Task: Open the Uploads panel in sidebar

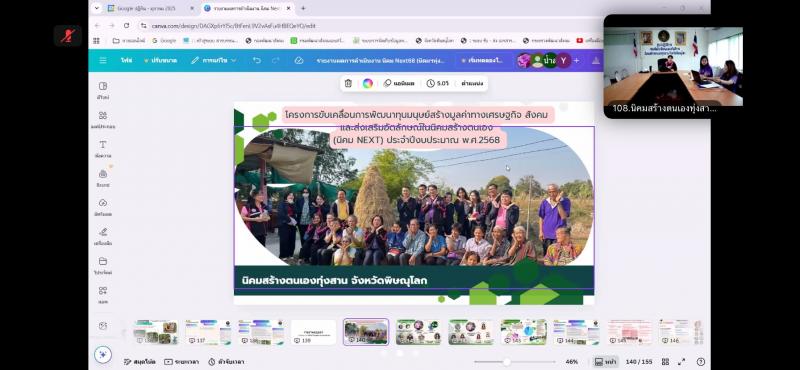Action: 103,207
